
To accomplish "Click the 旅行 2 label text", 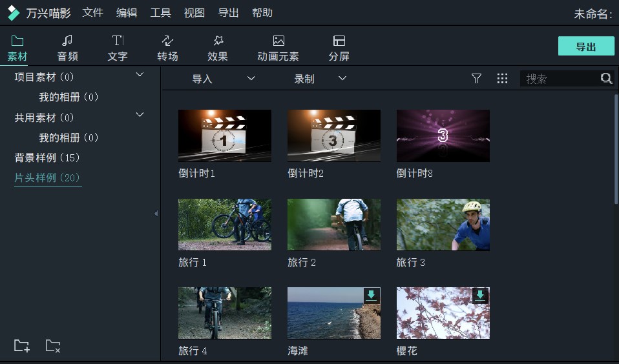I will point(302,262).
